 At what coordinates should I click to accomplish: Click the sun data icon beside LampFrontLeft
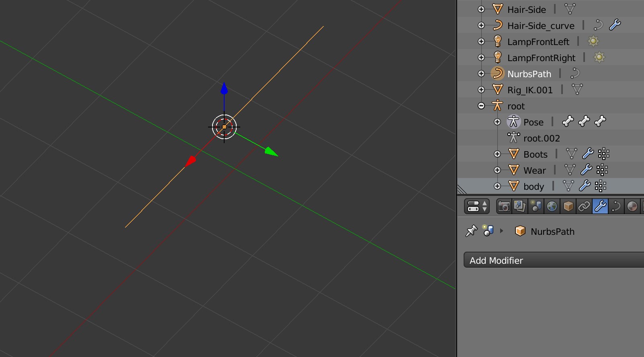click(x=593, y=41)
